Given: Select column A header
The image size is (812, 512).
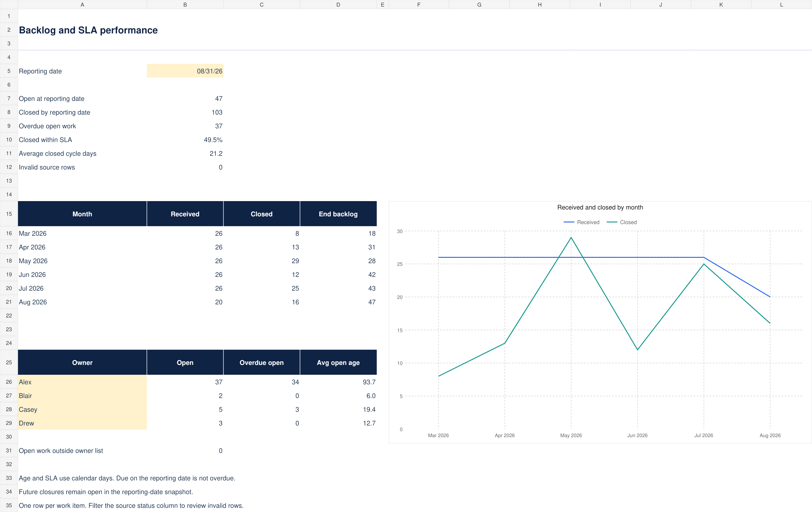Looking at the screenshot, I should 82,4.
